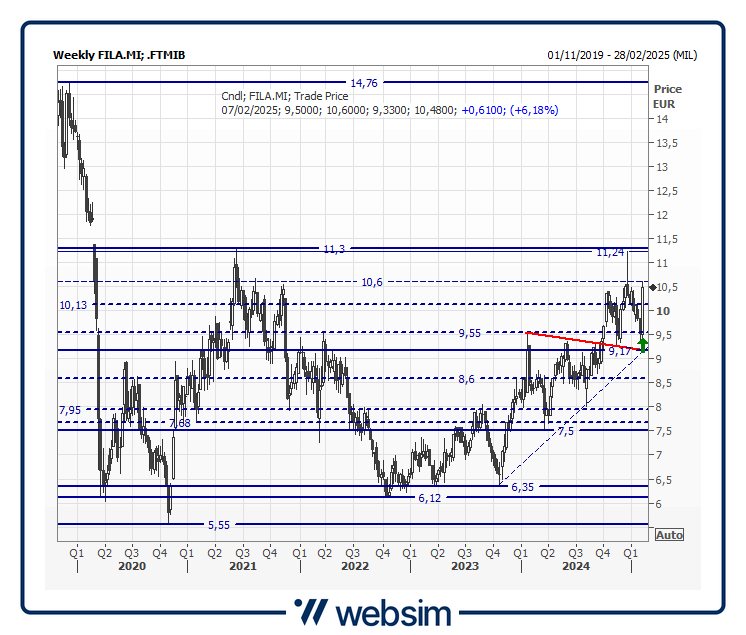Click the 11,3 level label
This screenshot has width=746, height=635.
click(334, 248)
